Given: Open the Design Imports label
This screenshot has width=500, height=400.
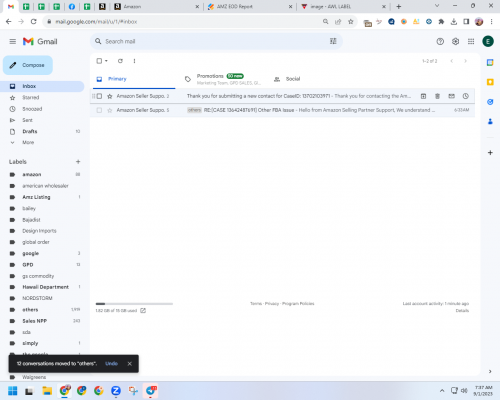Looking at the screenshot, I should (x=39, y=231).
